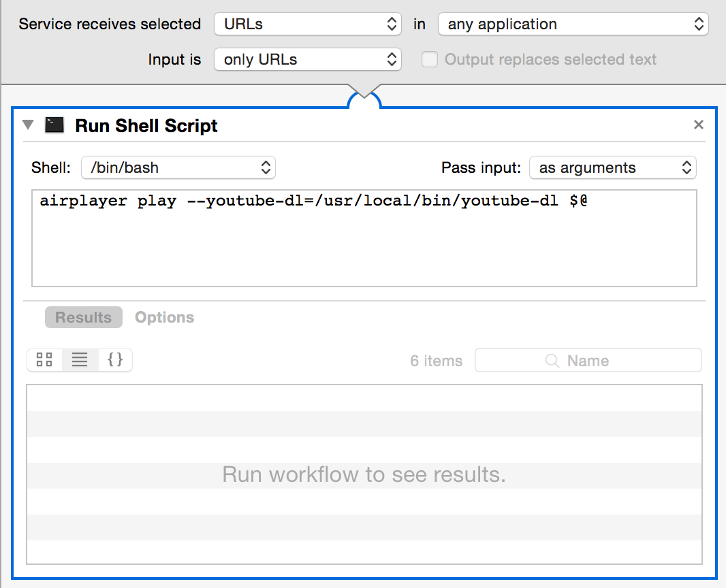Switch to the Results tab

click(x=83, y=317)
